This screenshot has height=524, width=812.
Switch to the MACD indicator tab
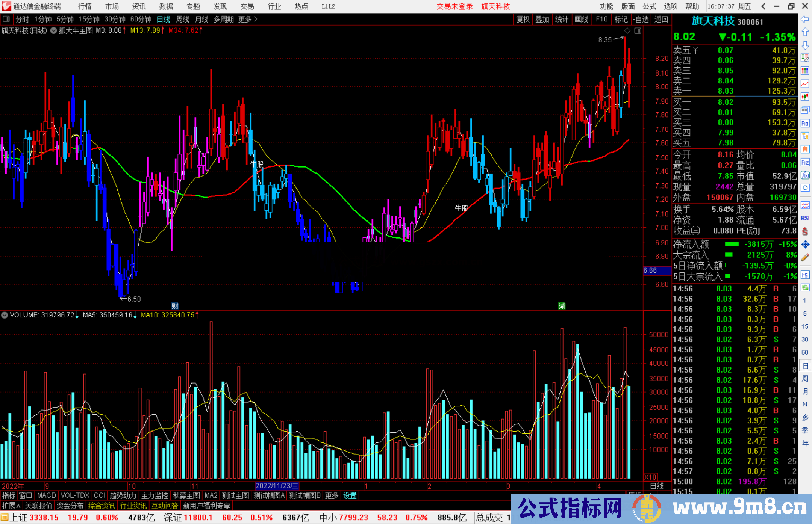(x=46, y=495)
